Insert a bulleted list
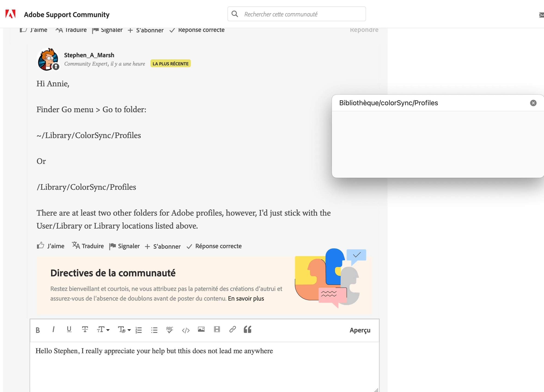The image size is (544, 392). (154, 330)
